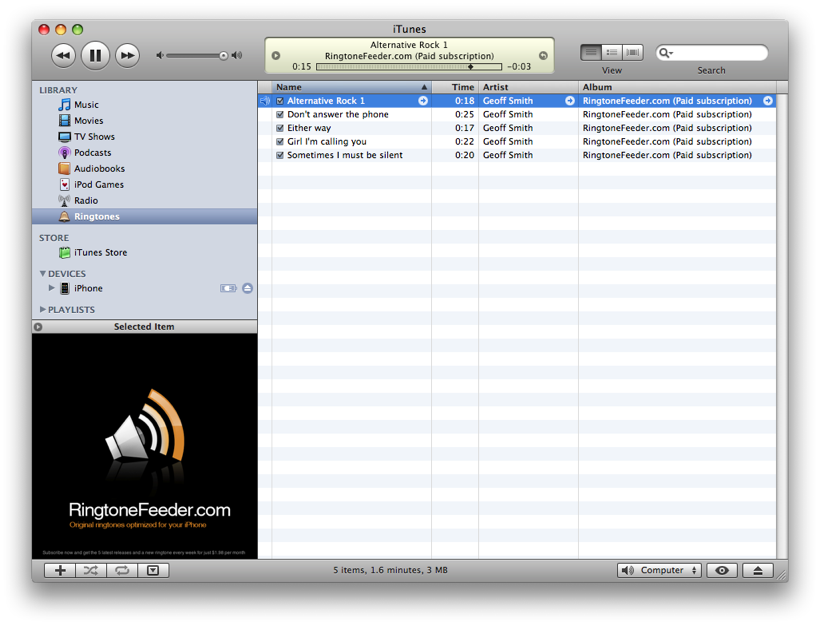The height and width of the screenshot is (626, 820).
Task: Switch to Cover Flow view
Action: pos(633,52)
